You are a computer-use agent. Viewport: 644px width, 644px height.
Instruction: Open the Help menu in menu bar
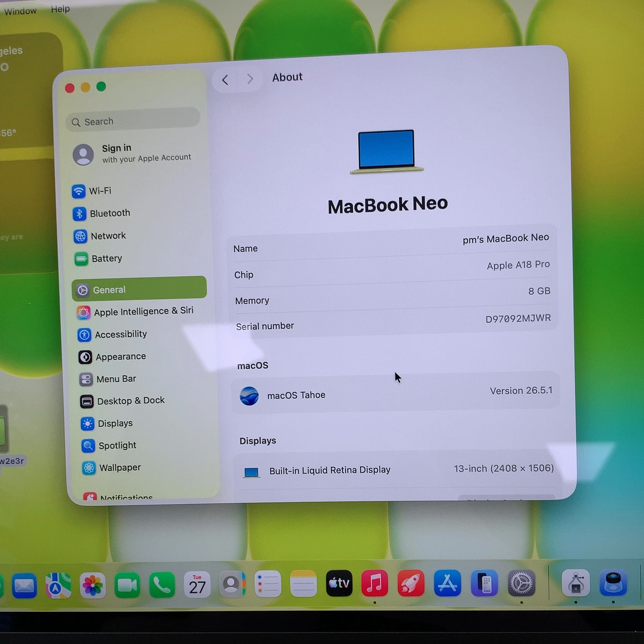(60, 9)
